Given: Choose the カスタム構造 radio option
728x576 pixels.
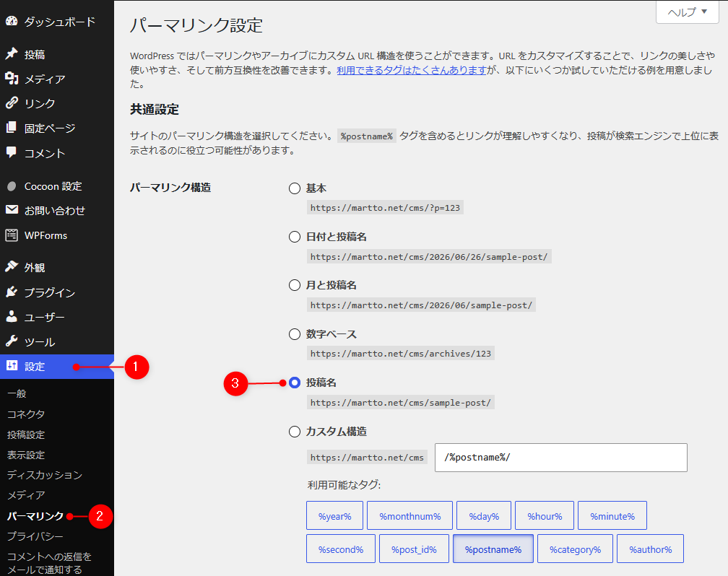Looking at the screenshot, I should coord(295,432).
